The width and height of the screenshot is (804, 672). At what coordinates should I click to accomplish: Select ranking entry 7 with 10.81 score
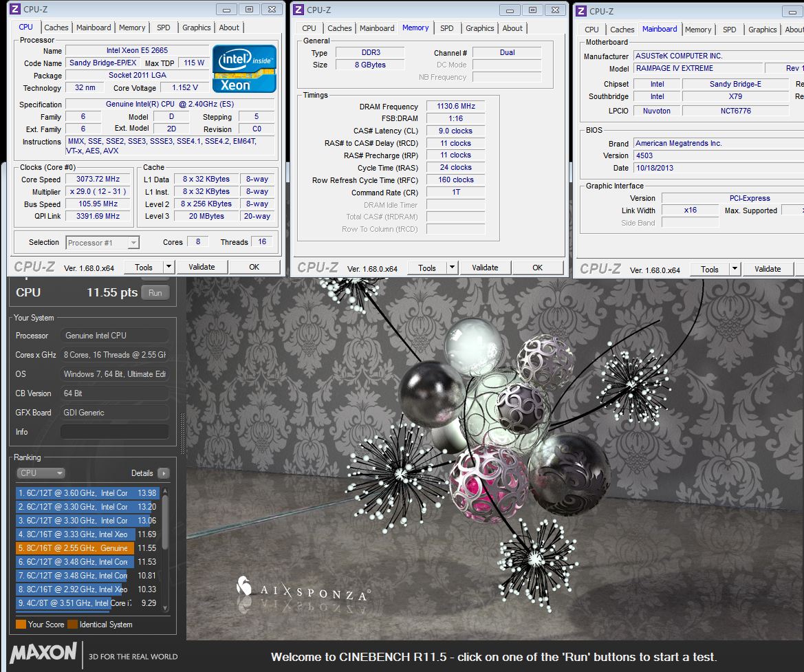click(x=87, y=576)
